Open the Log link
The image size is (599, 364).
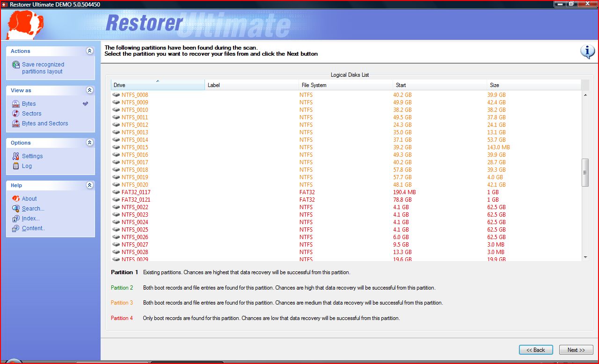point(27,166)
